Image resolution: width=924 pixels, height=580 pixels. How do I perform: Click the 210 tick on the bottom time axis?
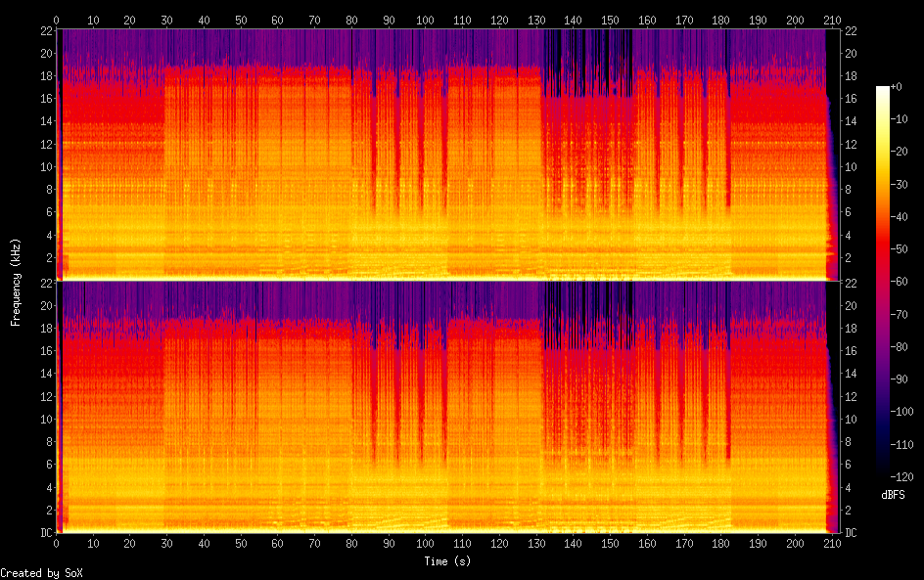pos(831,543)
